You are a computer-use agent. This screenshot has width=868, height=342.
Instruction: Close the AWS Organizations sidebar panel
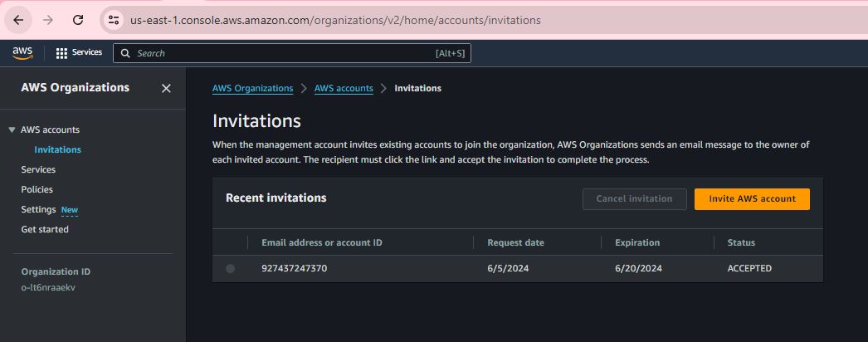(166, 88)
